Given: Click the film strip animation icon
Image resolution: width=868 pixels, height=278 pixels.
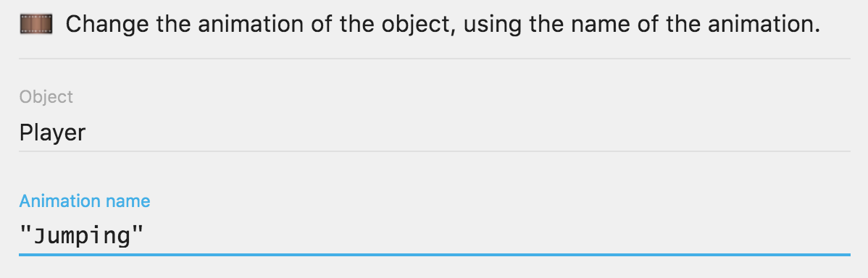Looking at the screenshot, I should coord(36,25).
